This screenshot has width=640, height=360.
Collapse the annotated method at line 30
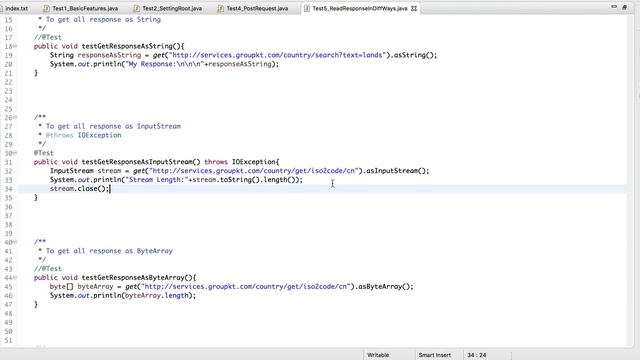point(15,153)
